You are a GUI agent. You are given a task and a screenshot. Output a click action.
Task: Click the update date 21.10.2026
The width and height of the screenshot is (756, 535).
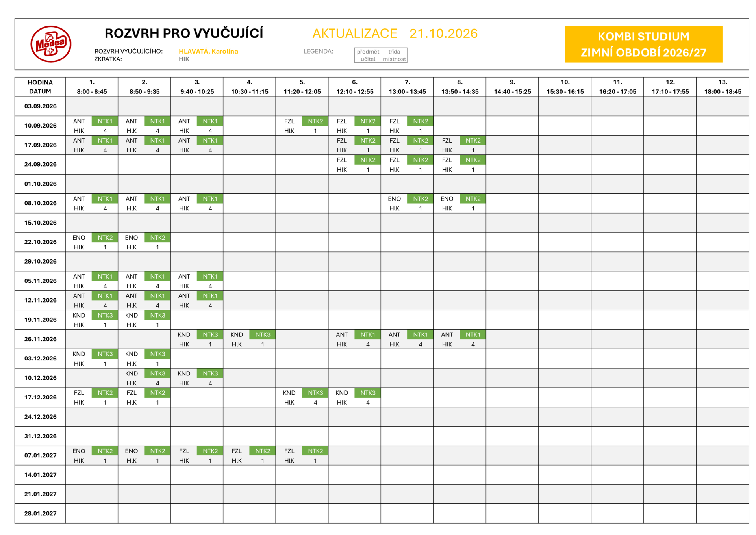[443, 33]
